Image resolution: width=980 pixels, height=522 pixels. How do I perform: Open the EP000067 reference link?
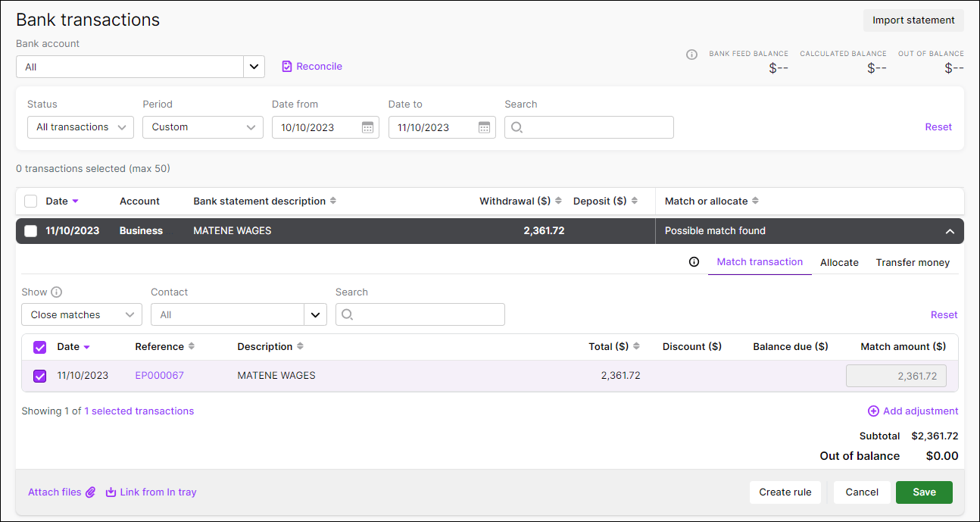159,375
